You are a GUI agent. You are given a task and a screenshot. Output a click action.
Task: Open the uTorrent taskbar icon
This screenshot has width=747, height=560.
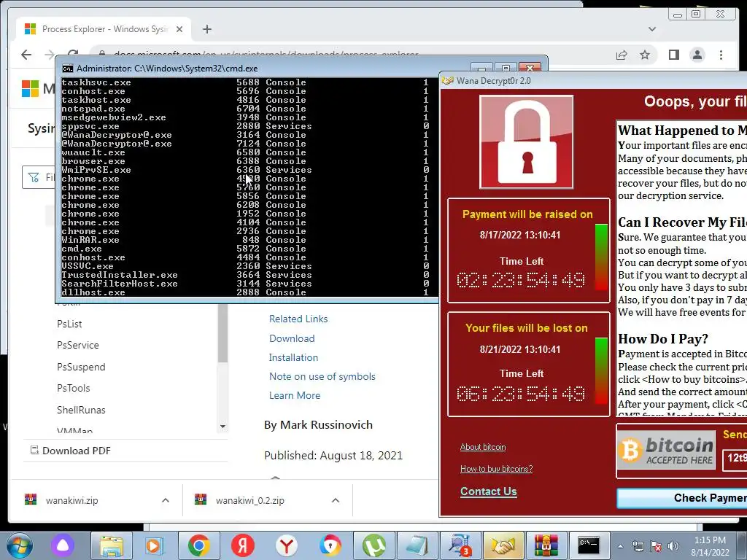[374, 545]
